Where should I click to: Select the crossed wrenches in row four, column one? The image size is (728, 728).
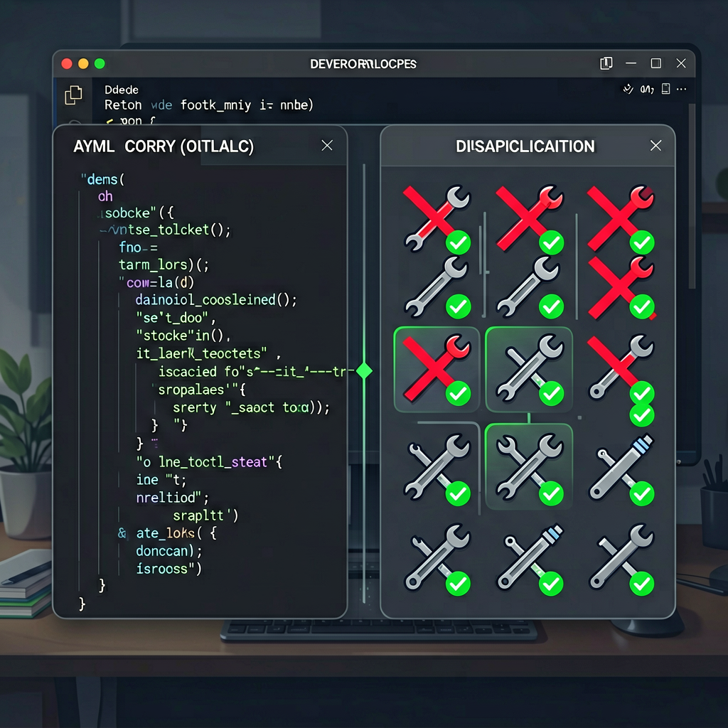[437, 469]
